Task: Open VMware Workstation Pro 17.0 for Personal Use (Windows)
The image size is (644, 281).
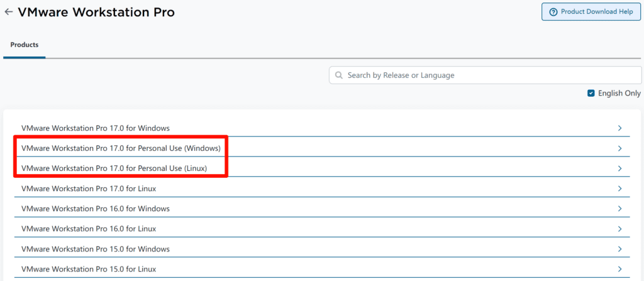Action: [121, 148]
